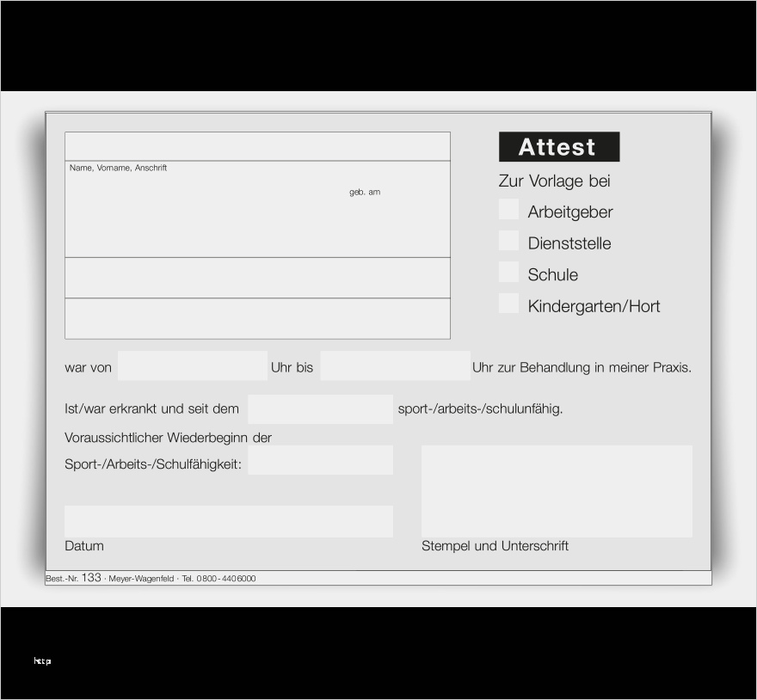Click the 'sport-/arbeits-/schulunfähig.' text
This screenshot has height=700, width=757.
(480, 409)
